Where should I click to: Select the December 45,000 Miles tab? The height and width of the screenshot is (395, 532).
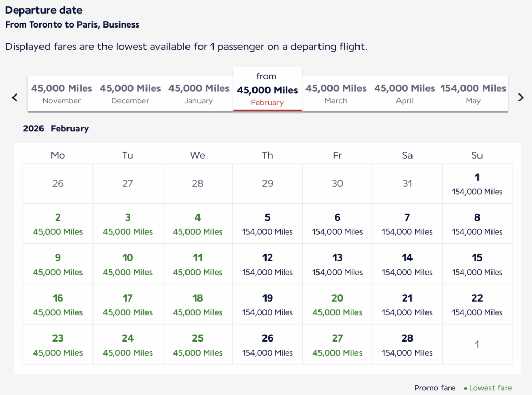[130, 94]
